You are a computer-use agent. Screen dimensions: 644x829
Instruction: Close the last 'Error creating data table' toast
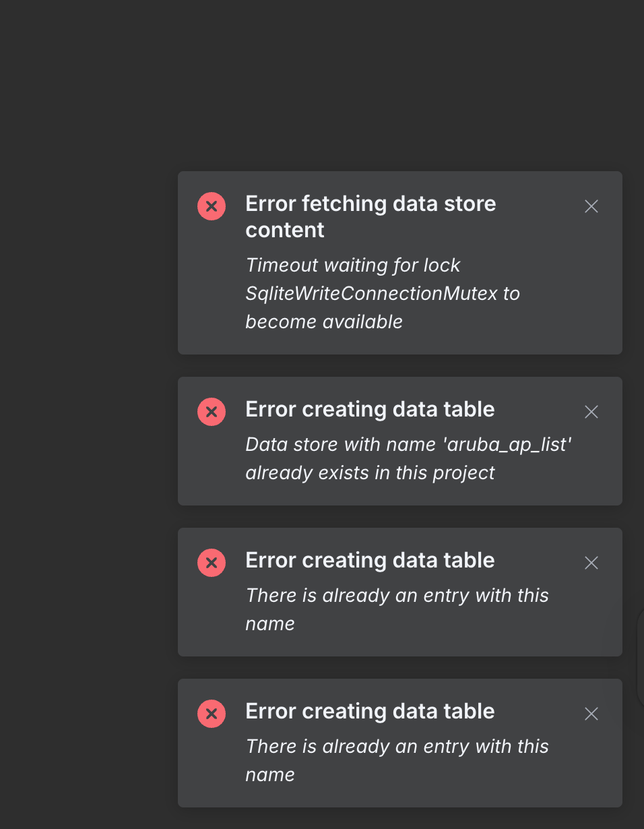(591, 714)
